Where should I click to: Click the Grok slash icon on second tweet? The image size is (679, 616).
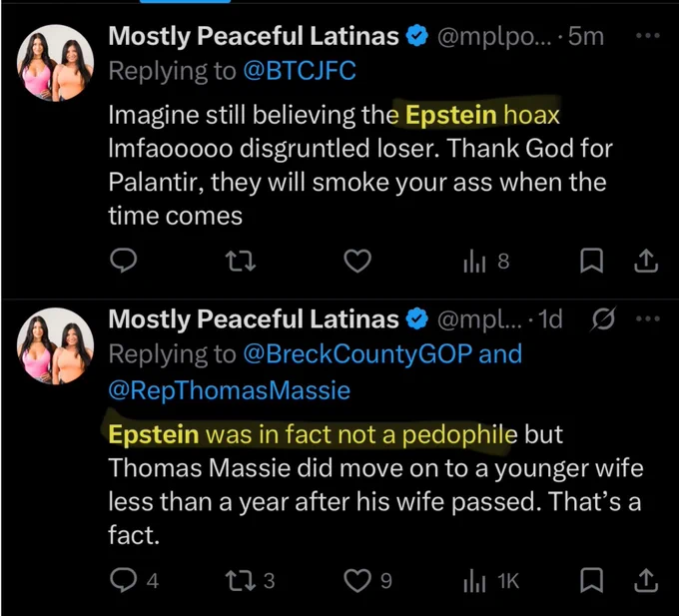(x=602, y=319)
